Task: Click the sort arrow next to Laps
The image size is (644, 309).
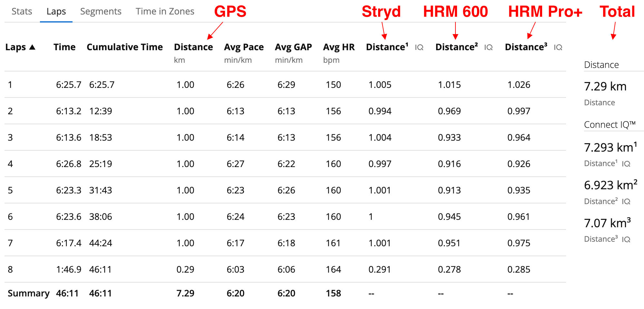Action: click(32, 47)
